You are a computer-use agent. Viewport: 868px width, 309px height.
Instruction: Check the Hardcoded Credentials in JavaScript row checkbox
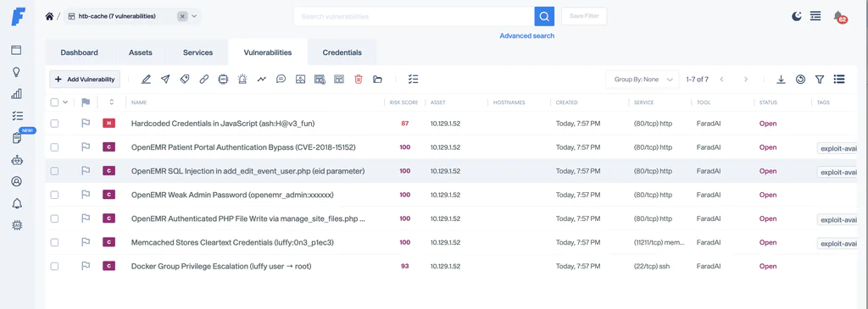[54, 124]
